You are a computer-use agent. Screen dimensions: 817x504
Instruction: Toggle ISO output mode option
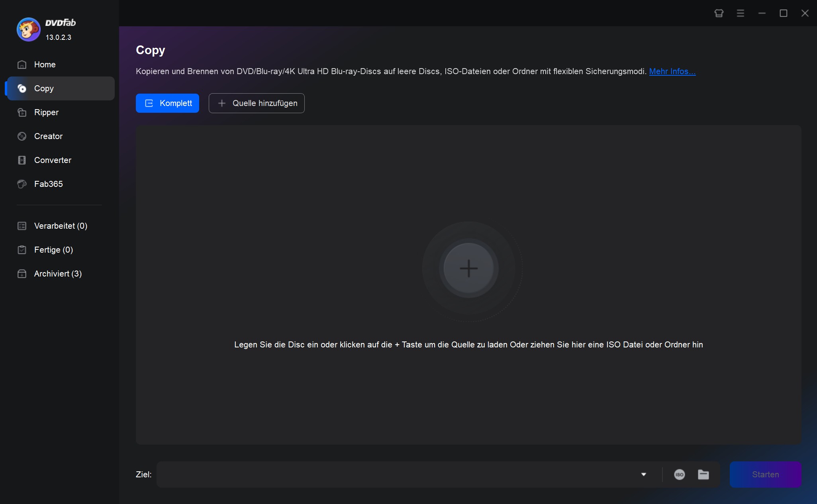679,474
